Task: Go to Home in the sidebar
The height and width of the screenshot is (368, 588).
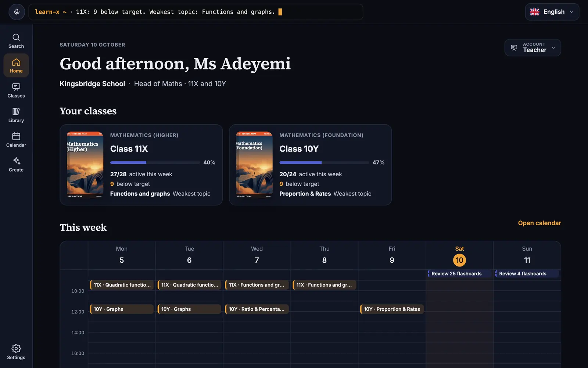Action: pyautogui.click(x=16, y=66)
